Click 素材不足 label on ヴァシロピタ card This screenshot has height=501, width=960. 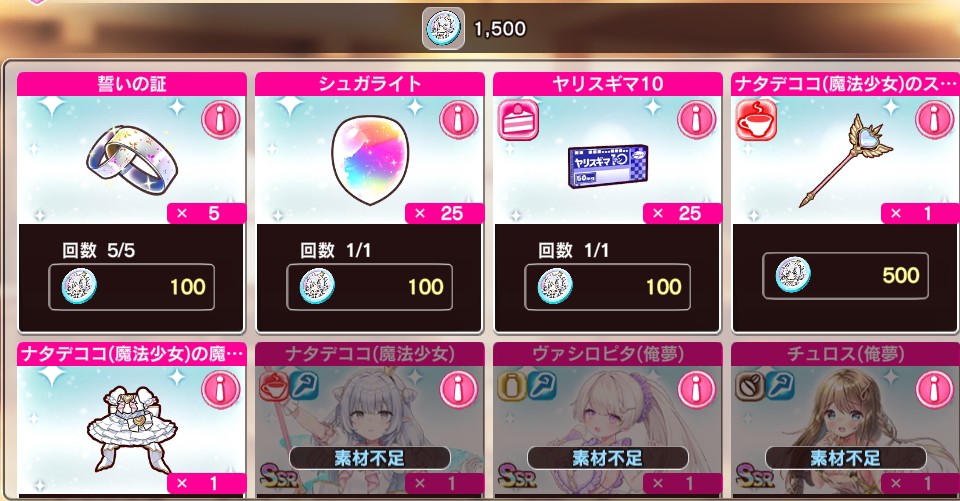(608, 458)
